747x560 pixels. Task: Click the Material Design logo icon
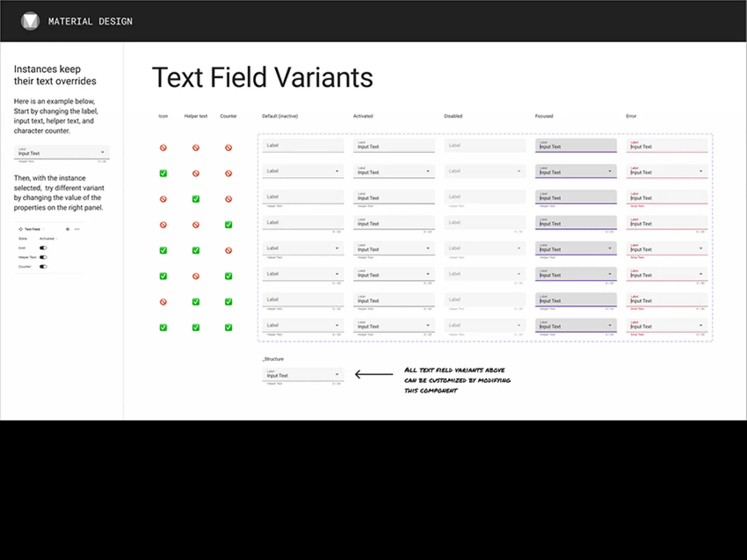click(x=30, y=21)
